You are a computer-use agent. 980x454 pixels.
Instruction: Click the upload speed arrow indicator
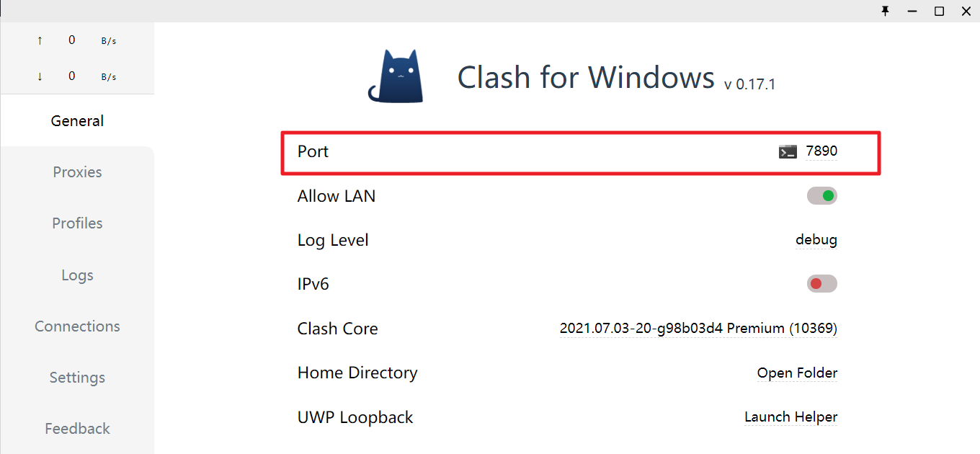pyautogui.click(x=40, y=40)
